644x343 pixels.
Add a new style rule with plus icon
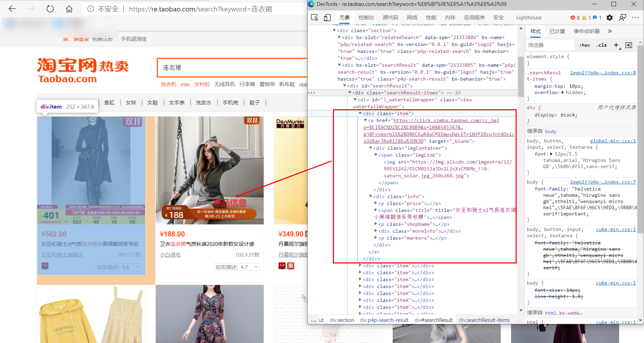(616, 45)
